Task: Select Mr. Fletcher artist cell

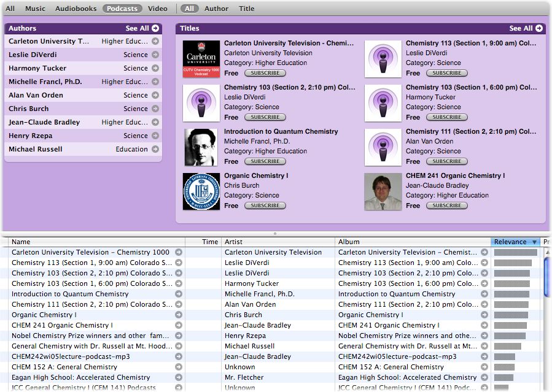Action: pos(244,377)
